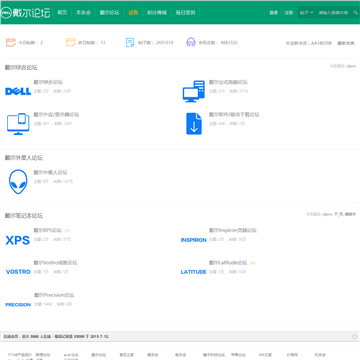This screenshot has height=360, width=360.
Task: Click the Dell forum logo in header
Action: coord(26,13)
